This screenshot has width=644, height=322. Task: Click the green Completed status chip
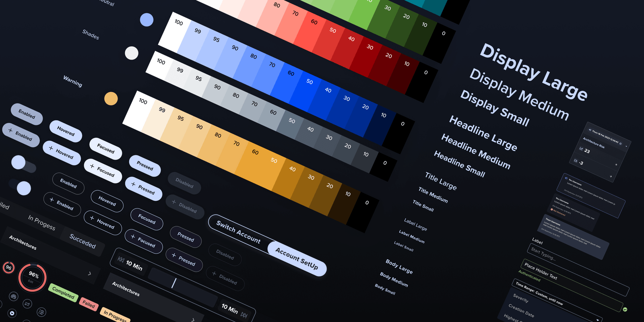63,292
